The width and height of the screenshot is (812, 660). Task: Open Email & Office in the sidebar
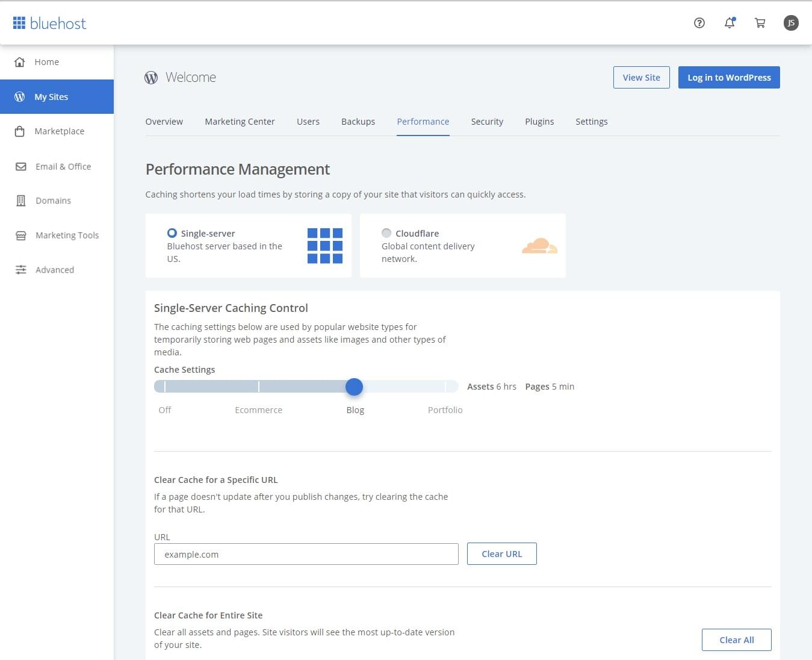[57, 167]
